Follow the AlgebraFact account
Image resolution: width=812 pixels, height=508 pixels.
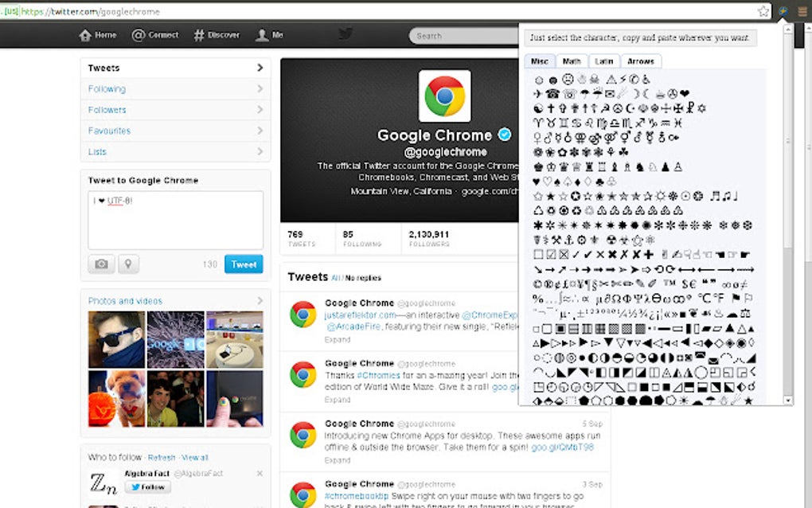(x=146, y=487)
